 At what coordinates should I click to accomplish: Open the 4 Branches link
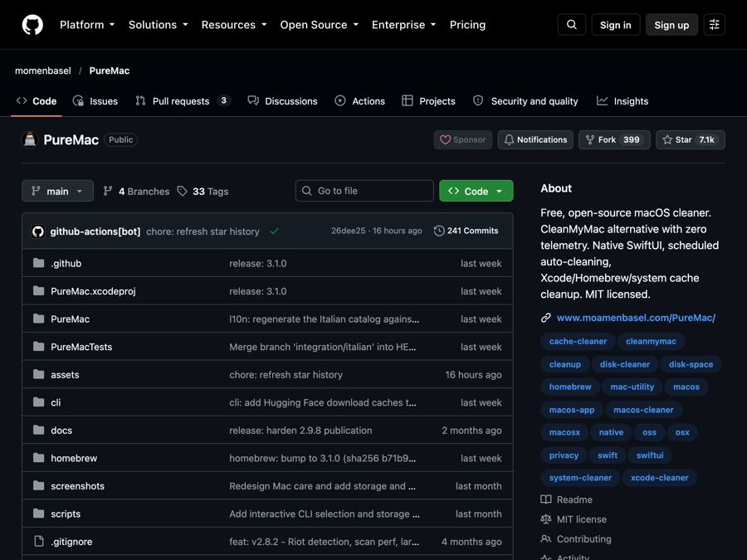click(136, 191)
